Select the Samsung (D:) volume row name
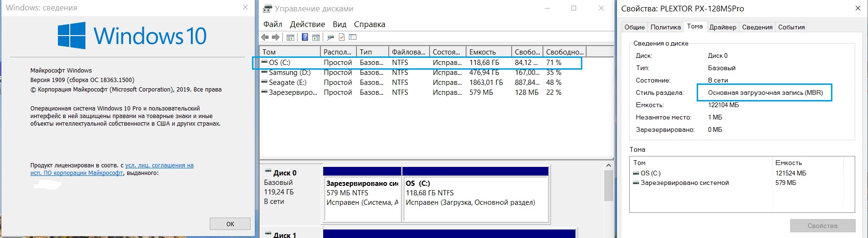 click(289, 73)
